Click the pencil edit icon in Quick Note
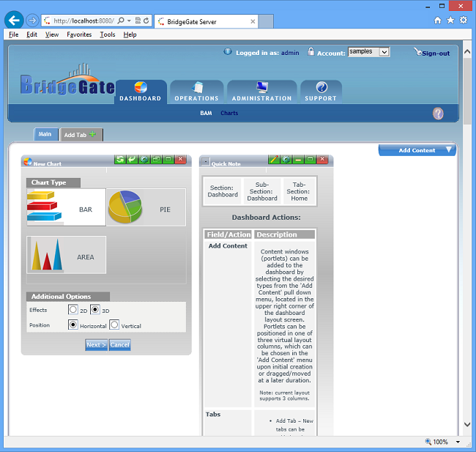 coord(274,159)
